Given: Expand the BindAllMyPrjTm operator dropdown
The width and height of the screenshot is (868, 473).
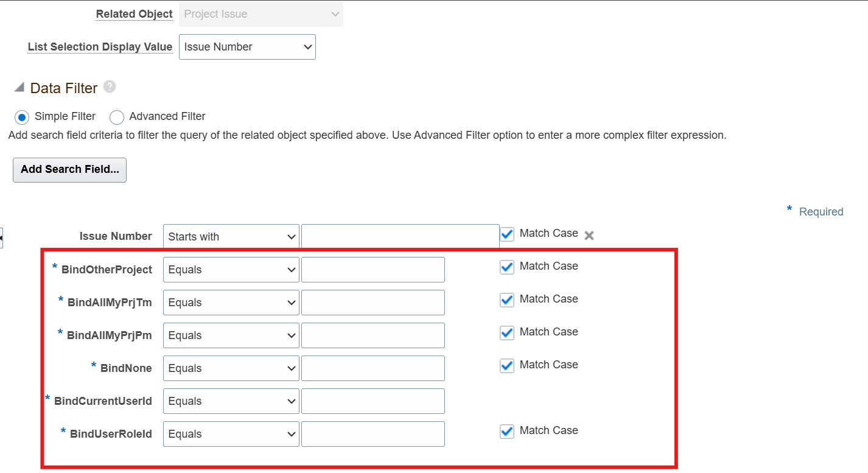Looking at the screenshot, I should [231, 303].
